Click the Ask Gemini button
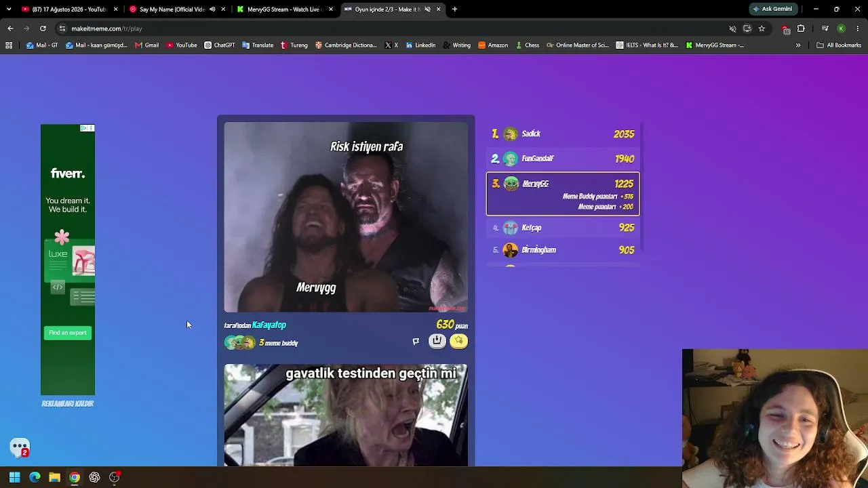The image size is (868, 488). click(x=772, y=9)
